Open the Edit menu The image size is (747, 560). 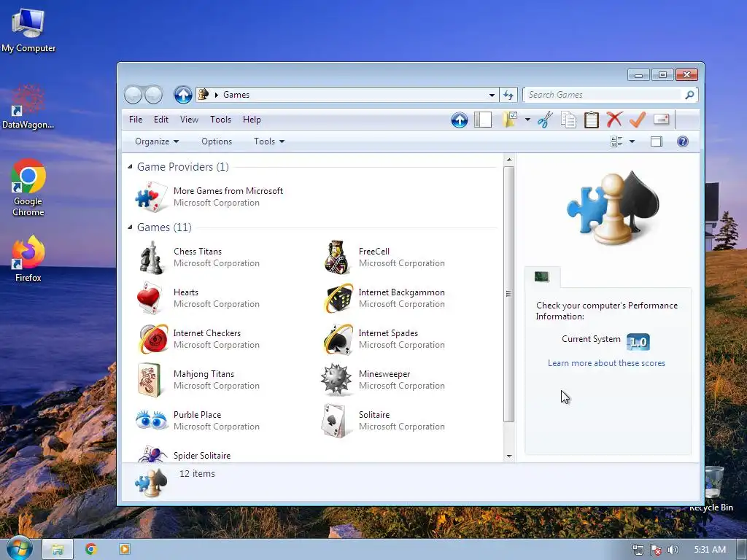click(x=161, y=120)
